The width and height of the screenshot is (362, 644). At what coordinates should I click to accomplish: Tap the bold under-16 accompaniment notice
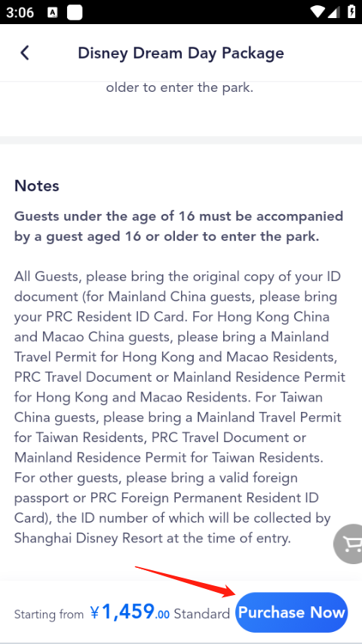pos(179,226)
